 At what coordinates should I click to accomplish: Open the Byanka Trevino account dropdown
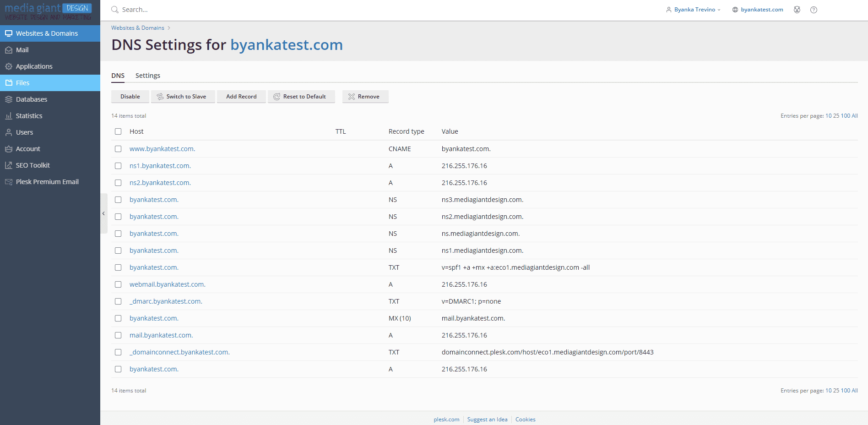(693, 9)
